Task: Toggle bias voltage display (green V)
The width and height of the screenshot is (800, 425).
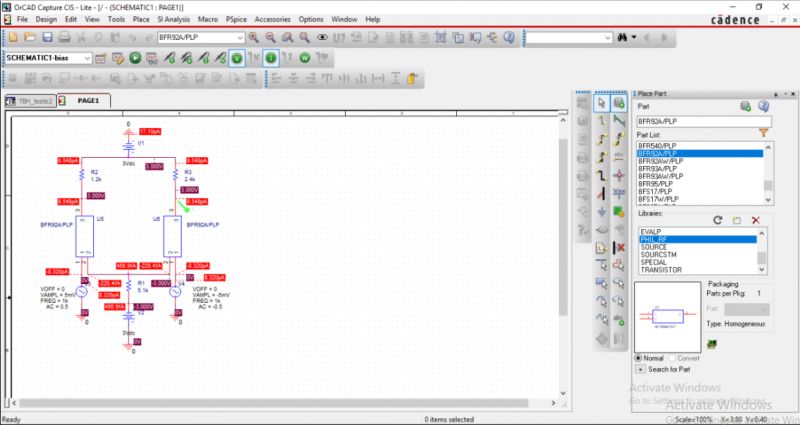Action: [x=237, y=58]
